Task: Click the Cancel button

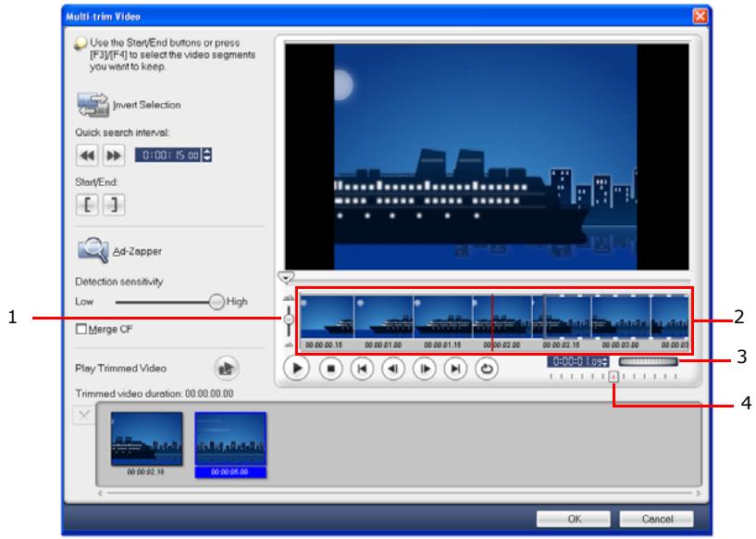Action: coord(657,520)
